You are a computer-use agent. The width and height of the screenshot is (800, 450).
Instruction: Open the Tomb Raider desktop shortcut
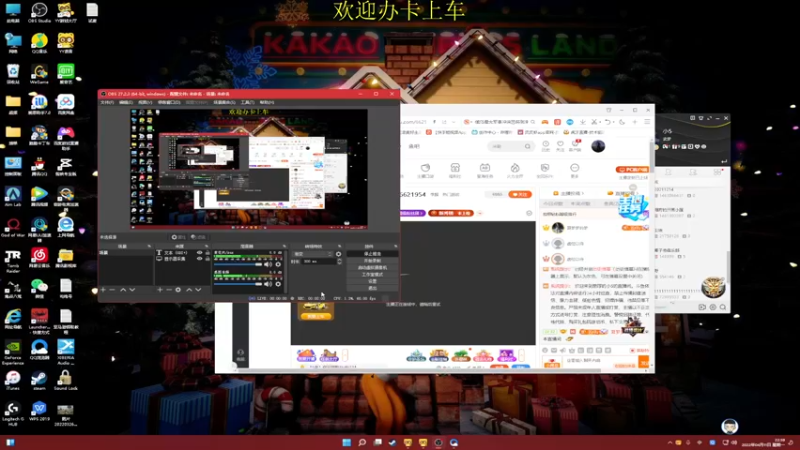tap(13, 261)
